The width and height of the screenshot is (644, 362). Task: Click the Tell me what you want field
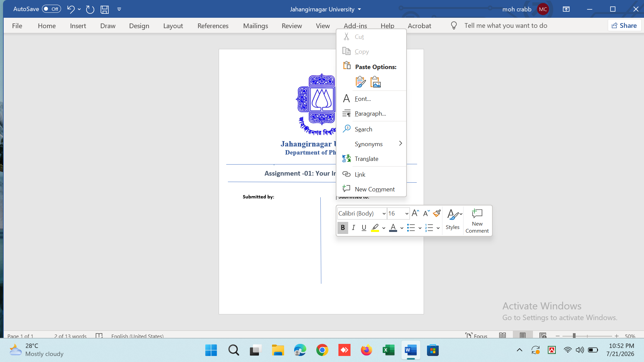[505, 25]
